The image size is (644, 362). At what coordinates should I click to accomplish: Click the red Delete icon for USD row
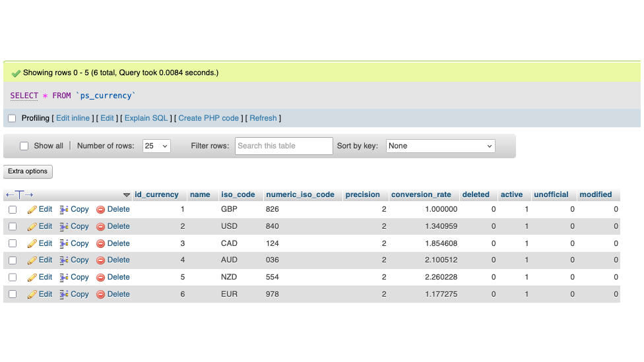(x=100, y=227)
